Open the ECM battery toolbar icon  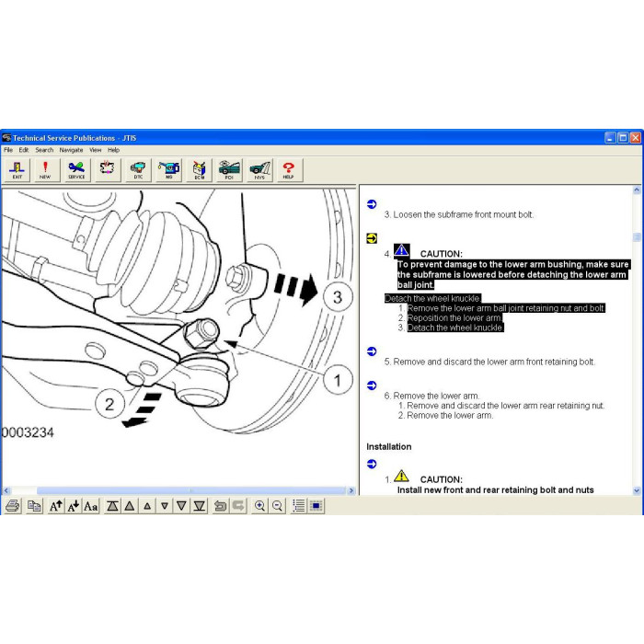(x=200, y=170)
